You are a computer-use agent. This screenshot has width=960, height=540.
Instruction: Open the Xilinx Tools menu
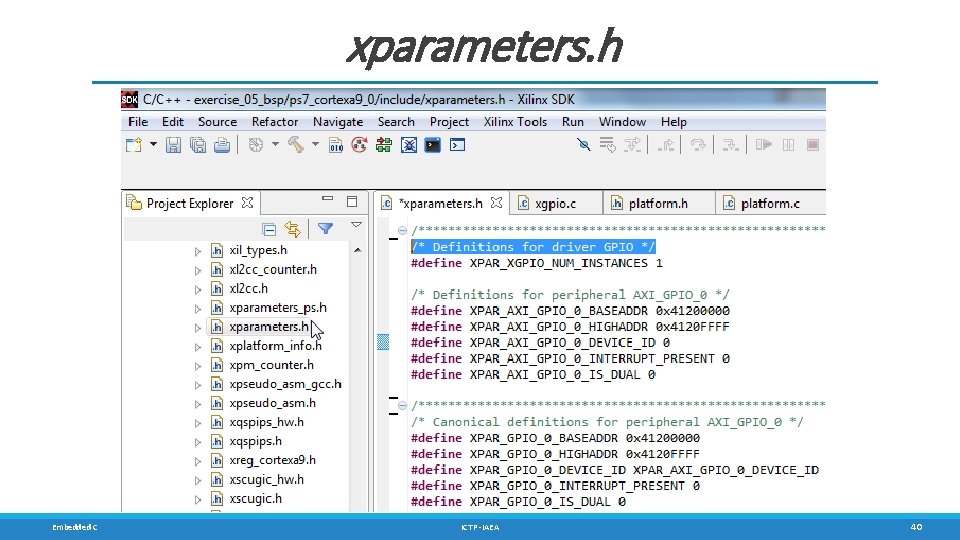[x=515, y=122]
